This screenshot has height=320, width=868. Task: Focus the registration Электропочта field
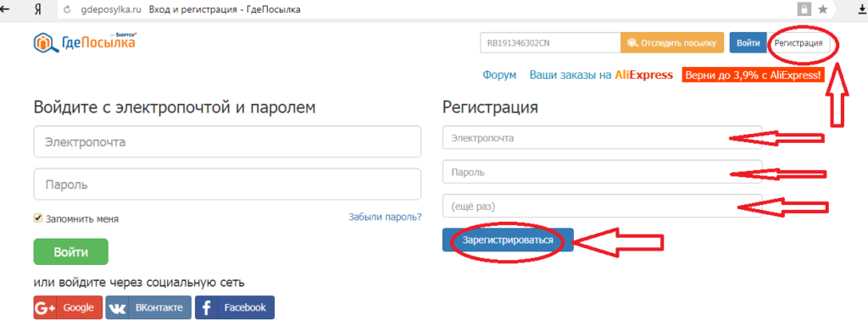click(603, 138)
